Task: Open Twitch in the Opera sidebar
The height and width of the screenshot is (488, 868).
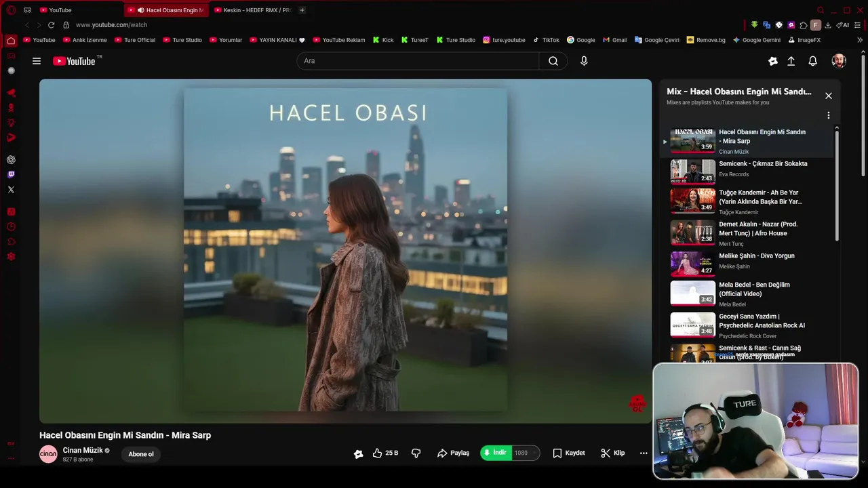Action: pyautogui.click(x=11, y=175)
